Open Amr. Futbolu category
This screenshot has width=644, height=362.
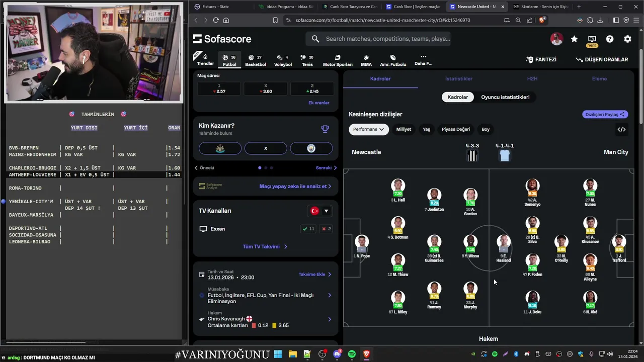pos(393,60)
